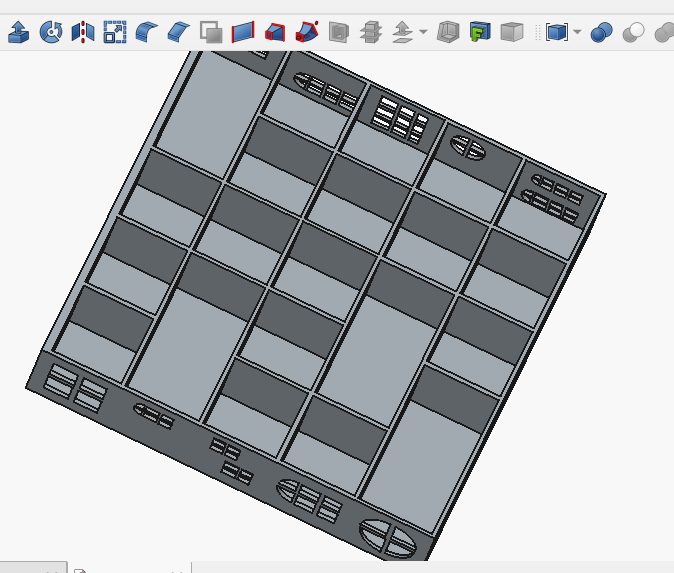Pick the Chamfer tool

pyautogui.click(x=179, y=33)
